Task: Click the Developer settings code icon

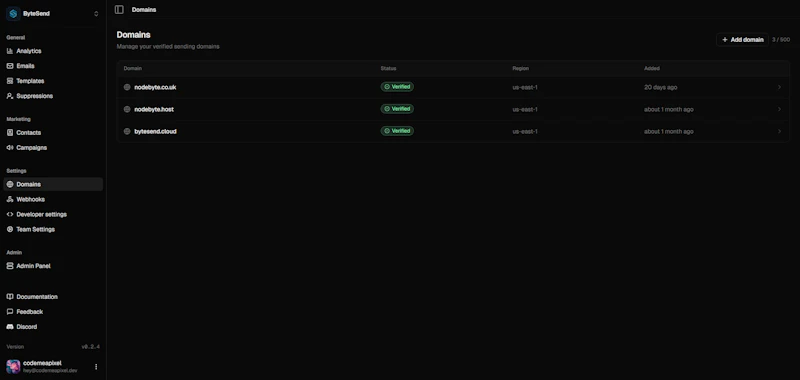Action: [x=10, y=214]
